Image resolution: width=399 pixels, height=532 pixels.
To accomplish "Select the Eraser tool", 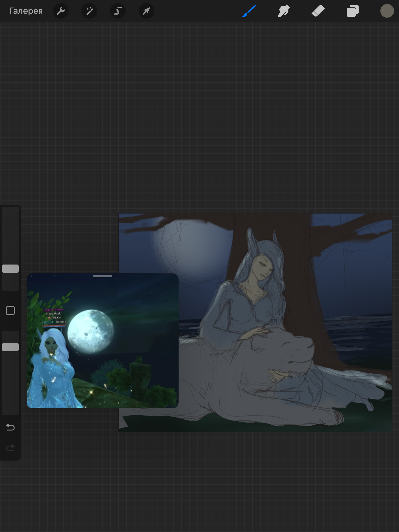I will pyautogui.click(x=318, y=11).
